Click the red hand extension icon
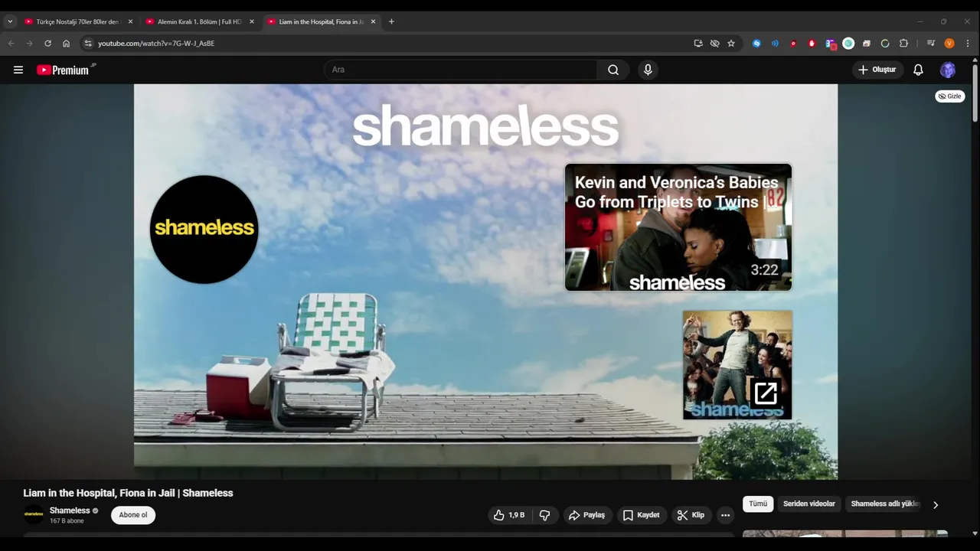Viewport: 980px width, 551px height. pyautogui.click(x=812, y=44)
